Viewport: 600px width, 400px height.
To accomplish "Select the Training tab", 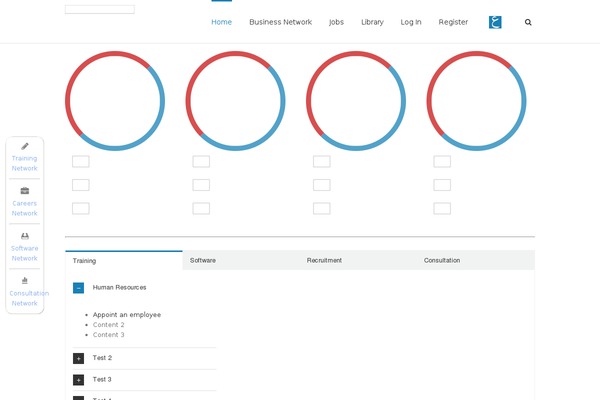I will (x=124, y=261).
